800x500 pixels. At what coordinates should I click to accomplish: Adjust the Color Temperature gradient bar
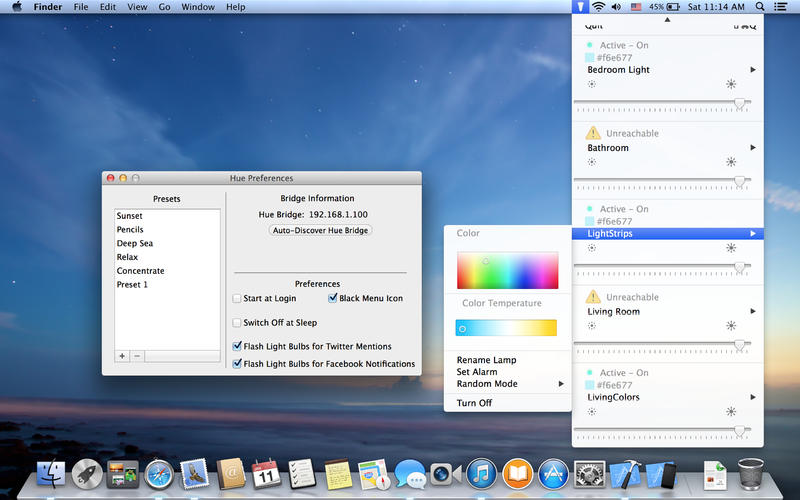click(x=506, y=328)
